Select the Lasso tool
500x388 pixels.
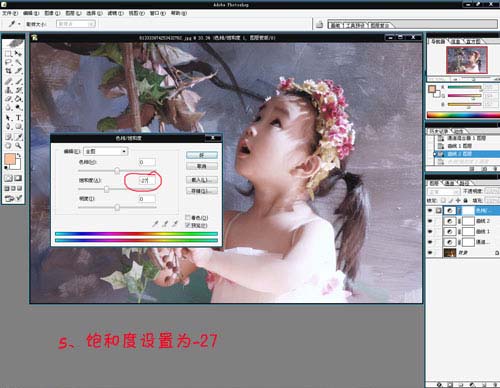pos(8,62)
